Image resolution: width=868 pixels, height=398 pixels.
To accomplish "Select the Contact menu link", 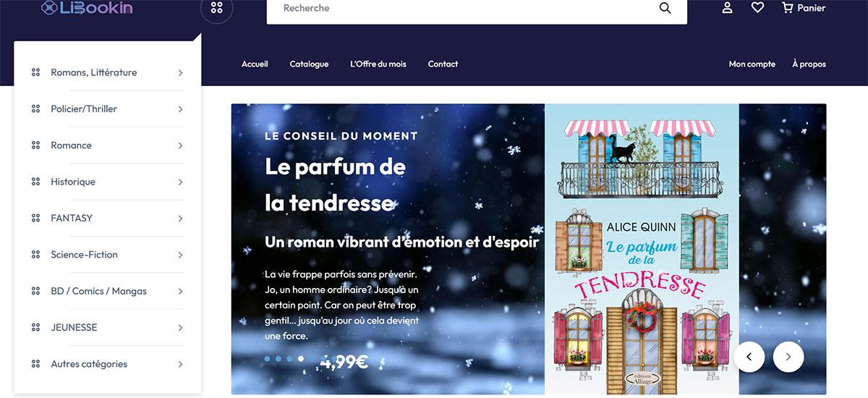I will click(x=443, y=64).
